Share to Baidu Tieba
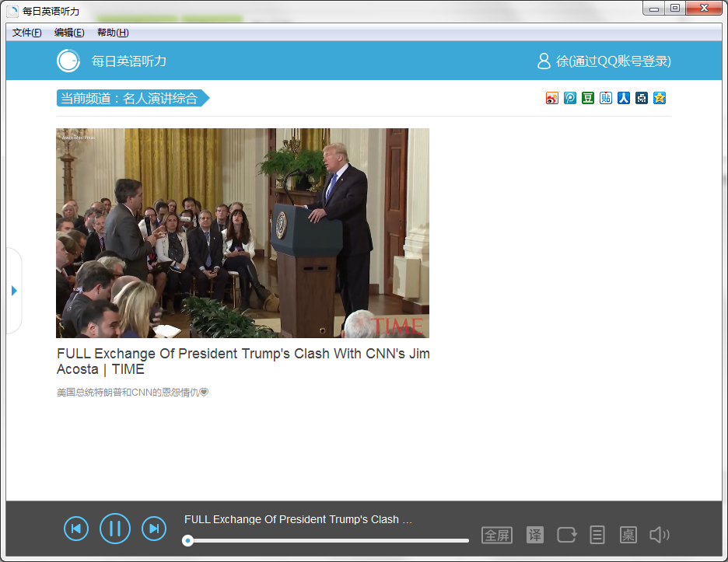Viewport: 728px width, 562px height. 606,98
